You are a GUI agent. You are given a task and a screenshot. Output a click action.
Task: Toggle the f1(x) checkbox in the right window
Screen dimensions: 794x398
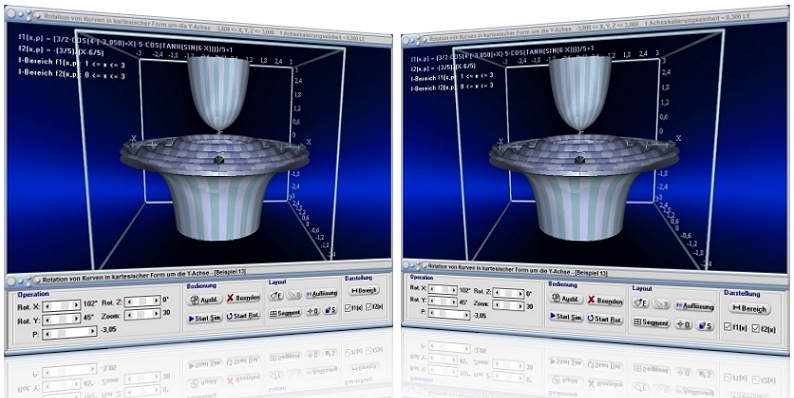click(x=727, y=327)
